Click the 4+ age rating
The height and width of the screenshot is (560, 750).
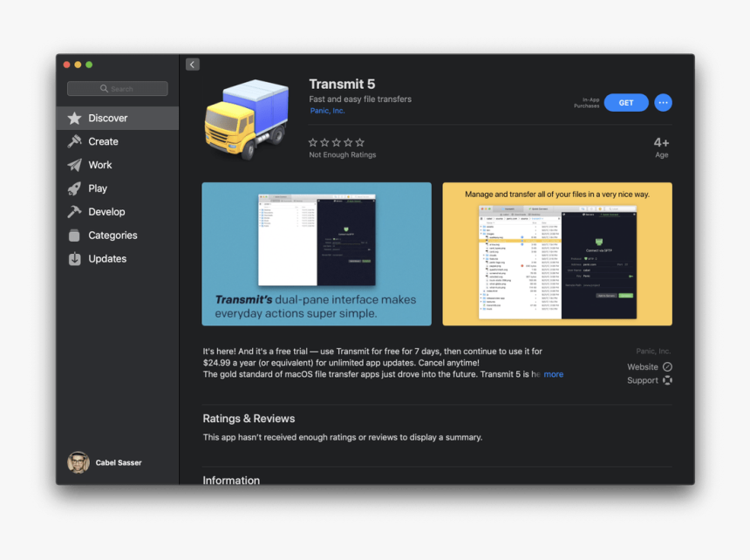point(662,142)
